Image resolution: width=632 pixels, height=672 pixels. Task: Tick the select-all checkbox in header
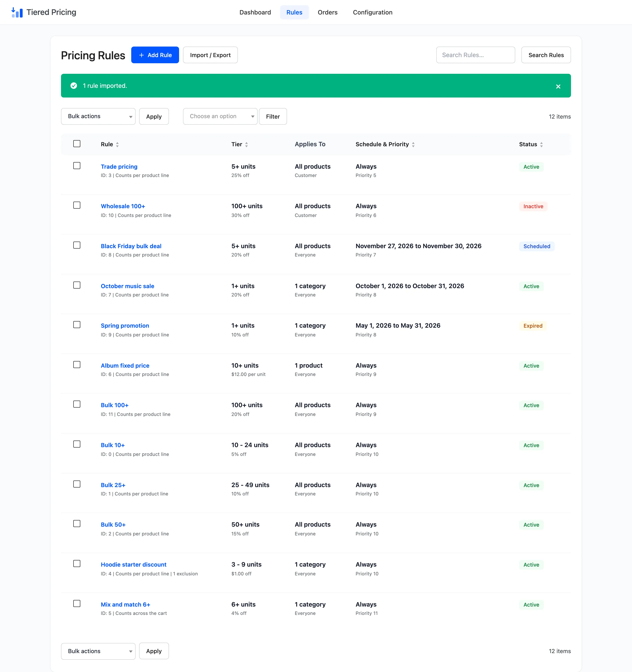(x=77, y=144)
